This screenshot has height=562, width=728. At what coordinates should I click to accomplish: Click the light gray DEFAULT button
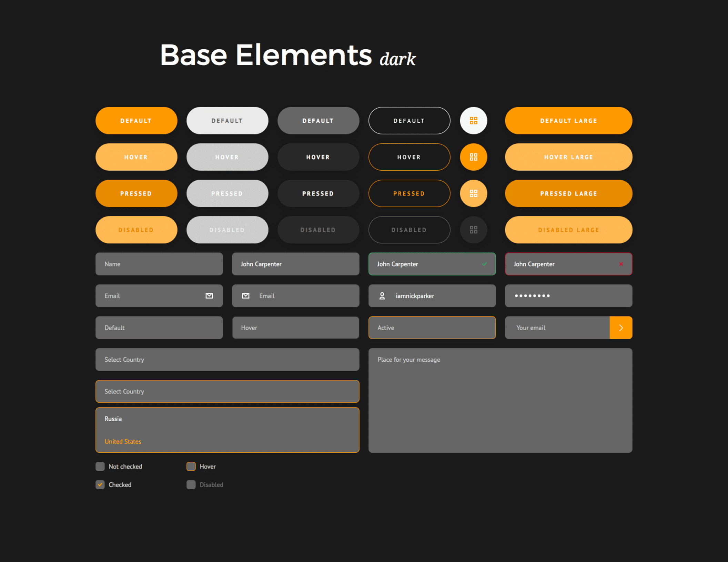click(x=227, y=121)
